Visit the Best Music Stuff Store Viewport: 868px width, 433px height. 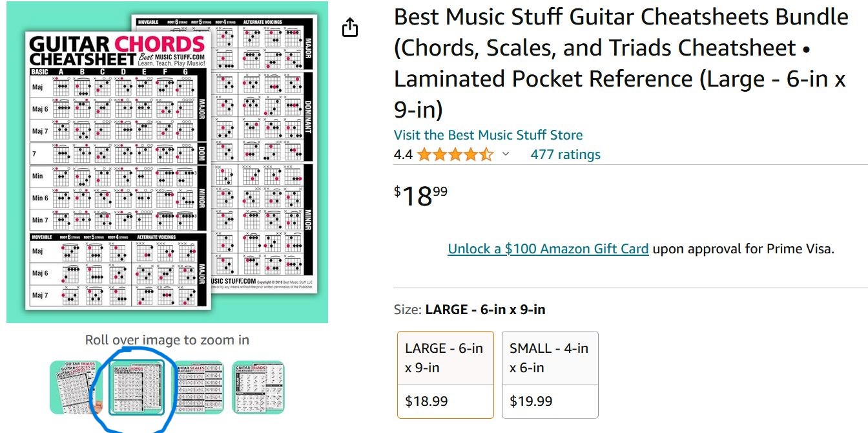[x=488, y=135]
